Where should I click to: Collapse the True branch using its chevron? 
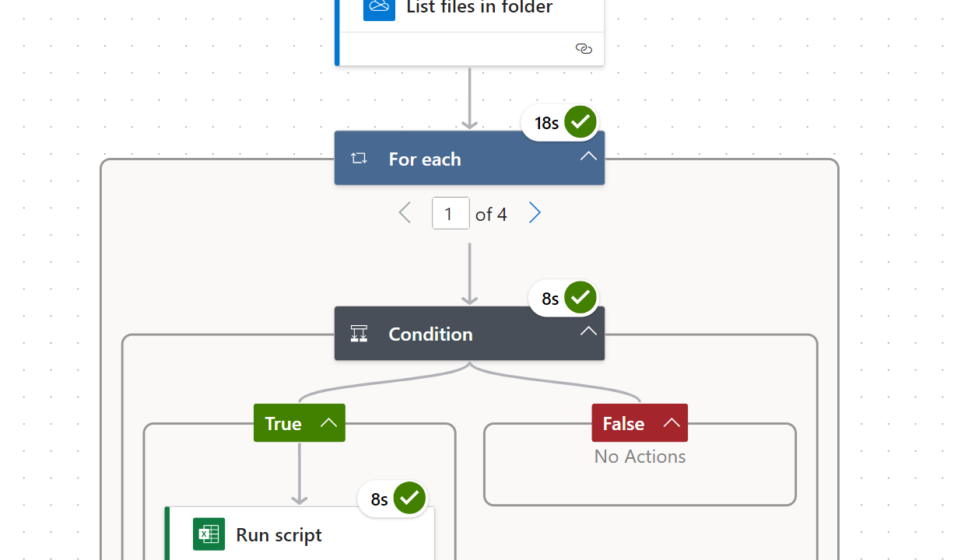point(328,423)
